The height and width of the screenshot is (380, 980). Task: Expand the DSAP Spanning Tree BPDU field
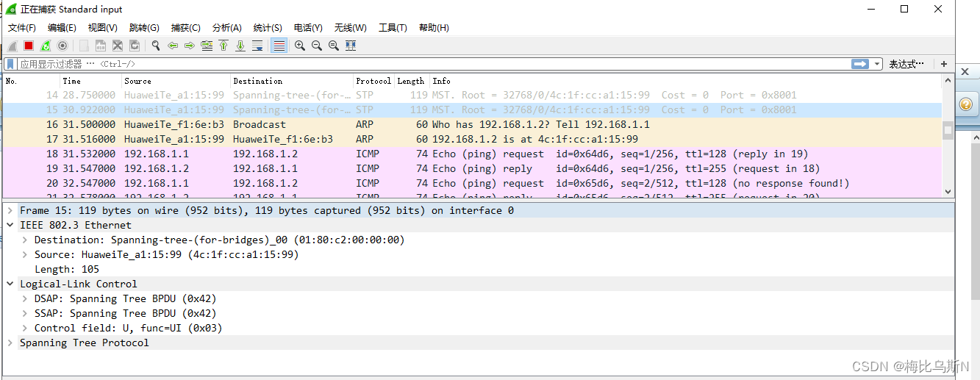point(24,298)
